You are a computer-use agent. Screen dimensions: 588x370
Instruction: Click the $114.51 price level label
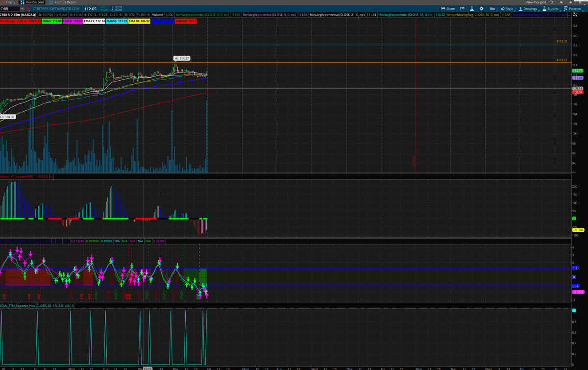(x=562, y=60)
